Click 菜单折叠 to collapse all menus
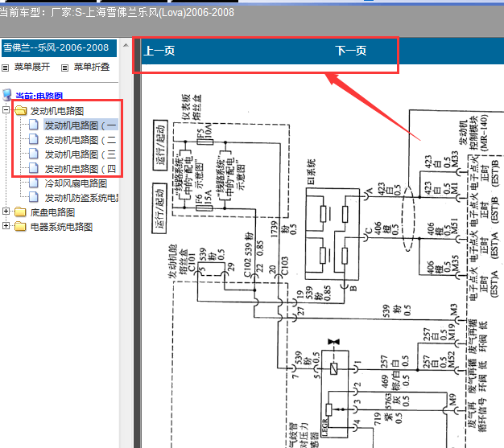Screen dimensions: 504x448 (x=92, y=67)
